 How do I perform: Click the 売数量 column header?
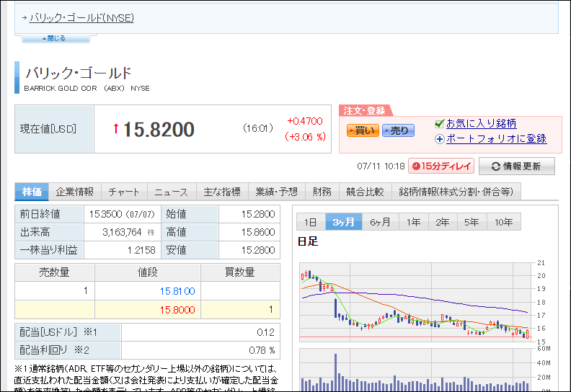coord(54,272)
